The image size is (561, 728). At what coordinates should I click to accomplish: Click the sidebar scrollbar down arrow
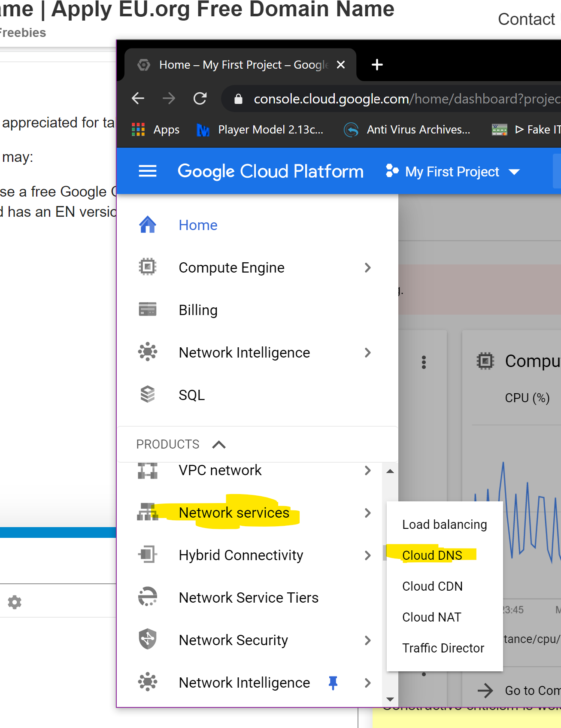(x=390, y=699)
